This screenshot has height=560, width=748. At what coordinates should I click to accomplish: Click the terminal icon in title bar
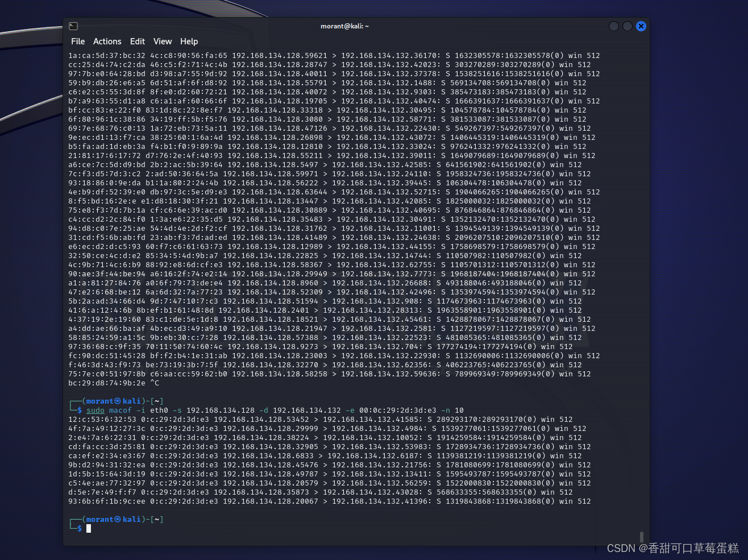[73, 26]
